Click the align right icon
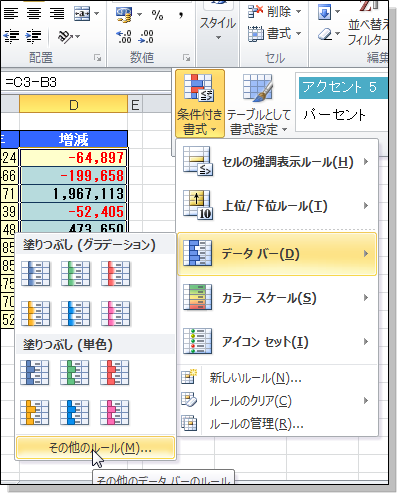This screenshot has height=493, width=397. pos(57,14)
